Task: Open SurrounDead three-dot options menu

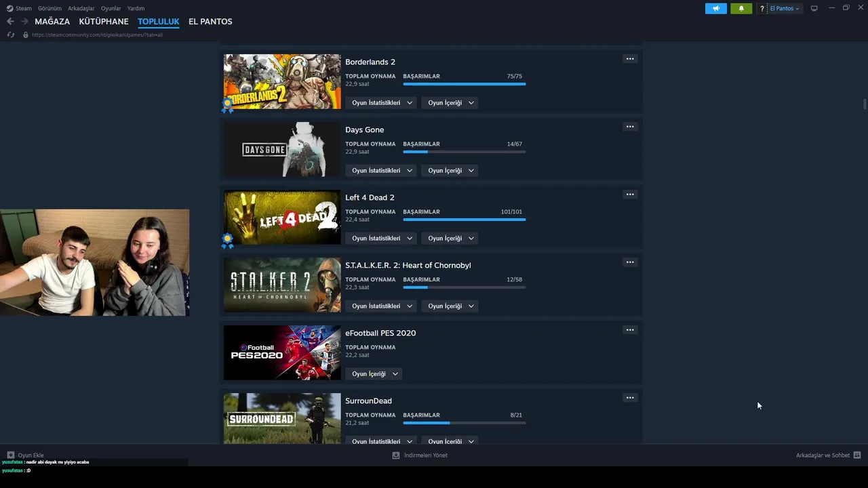Action: pyautogui.click(x=630, y=398)
